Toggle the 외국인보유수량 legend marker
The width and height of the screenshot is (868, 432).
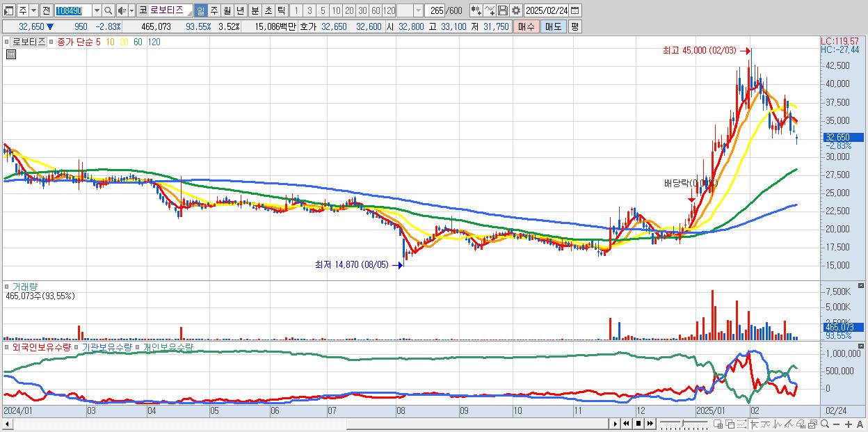(7, 346)
